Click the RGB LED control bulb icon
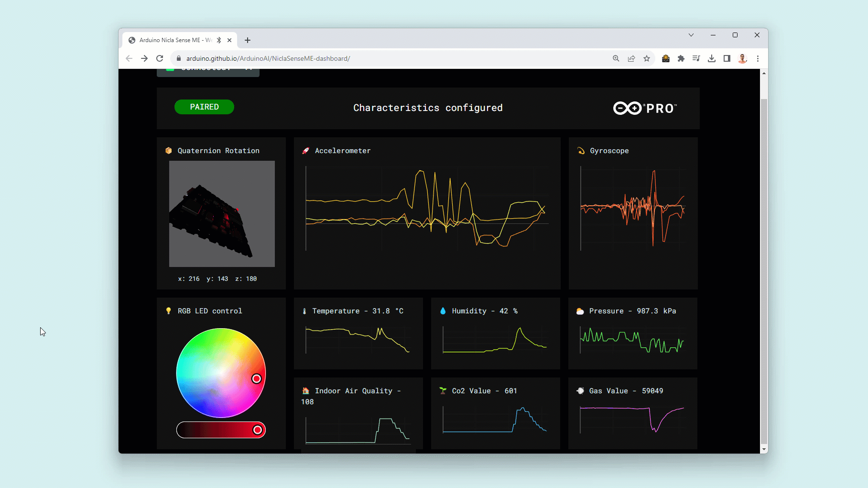868x488 pixels. [168, 311]
